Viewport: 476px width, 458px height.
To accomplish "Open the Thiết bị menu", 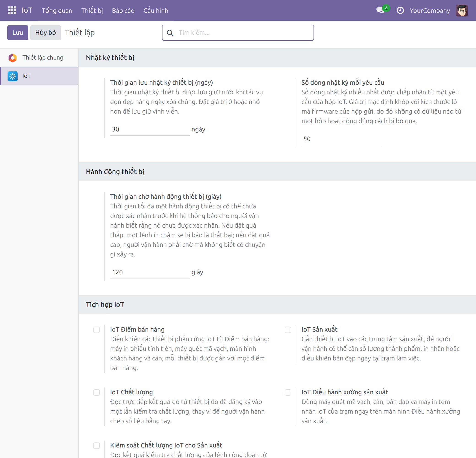I will [92, 11].
